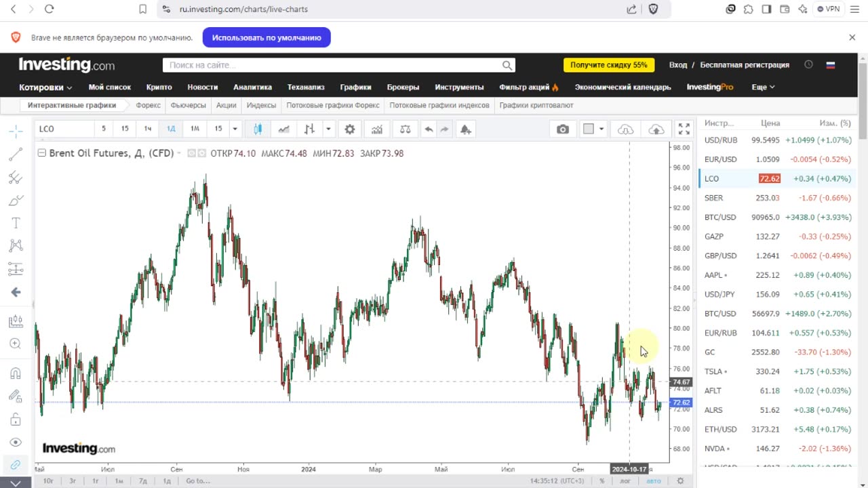Viewport: 868px width, 488px height.
Task: Set the 10г date range
Action: tap(48, 481)
